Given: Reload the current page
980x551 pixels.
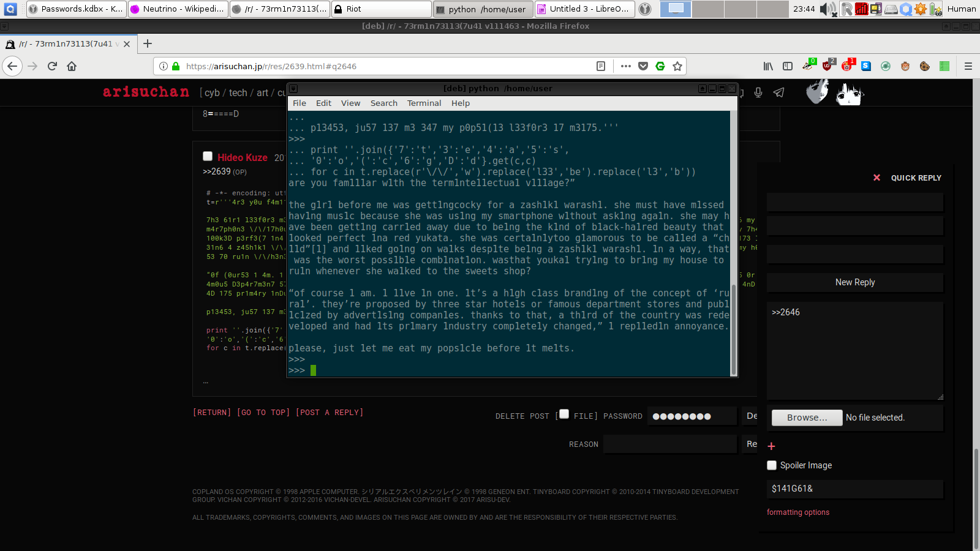Looking at the screenshot, I should tap(52, 66).
